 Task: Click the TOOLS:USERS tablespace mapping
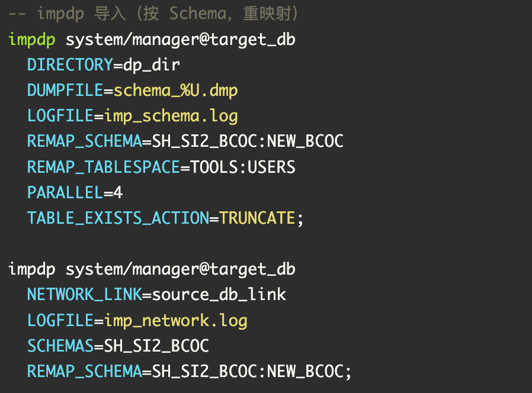point(242,167)
